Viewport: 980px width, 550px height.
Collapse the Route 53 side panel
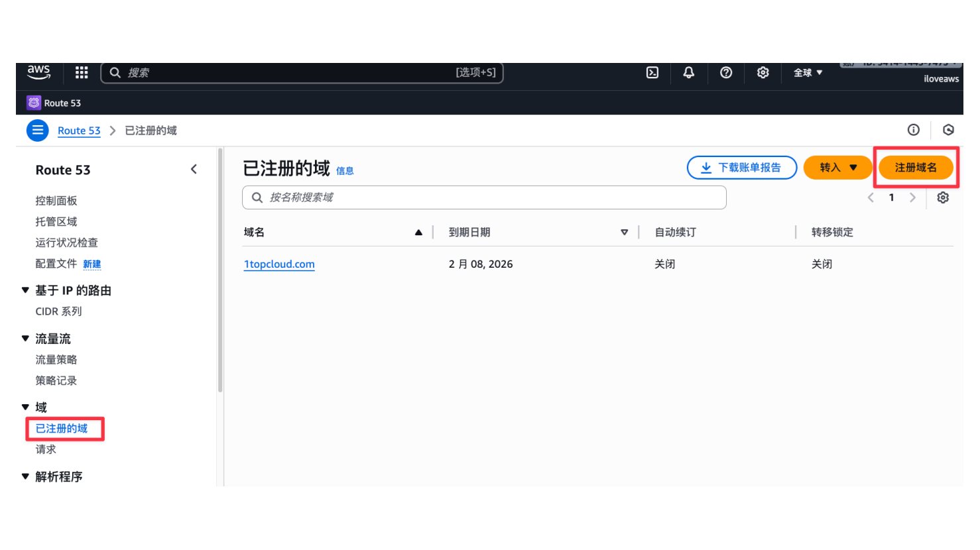[194, 170]
